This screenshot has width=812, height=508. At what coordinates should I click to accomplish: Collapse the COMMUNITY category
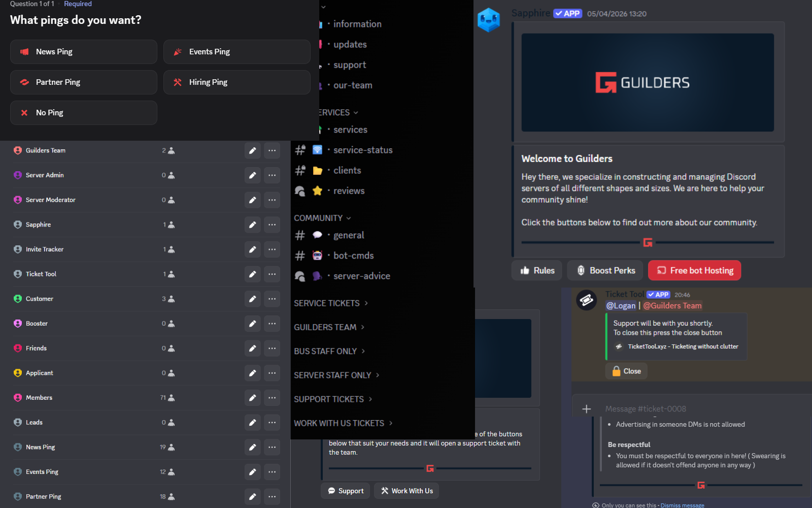tap(322, 218)
